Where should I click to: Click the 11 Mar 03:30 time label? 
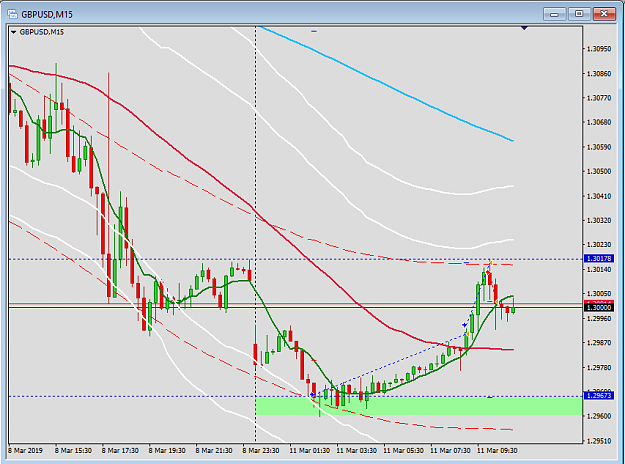click(x=357, y=450)
